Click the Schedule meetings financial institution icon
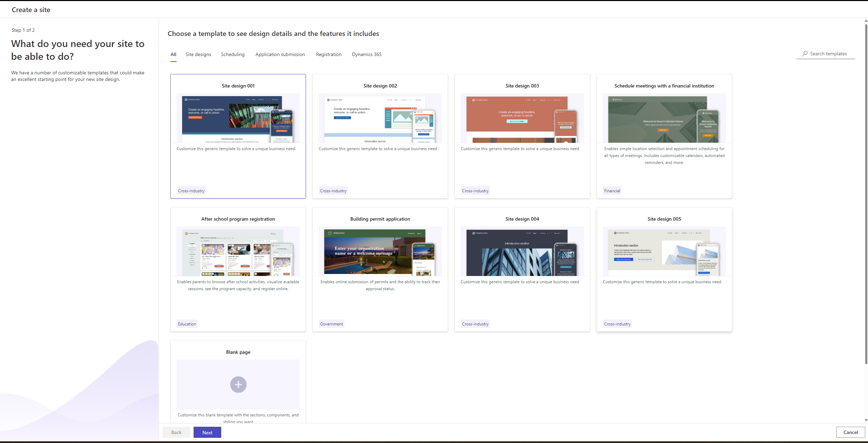The width and height of the screenshot is (868, 443). click(x=664, y=119)
